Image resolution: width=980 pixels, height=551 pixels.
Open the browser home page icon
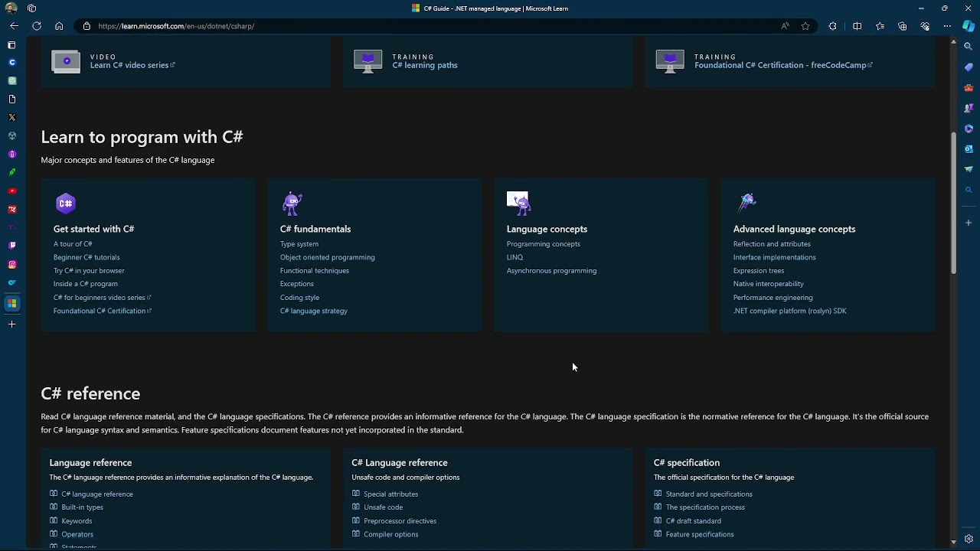[x=59, y=26]
